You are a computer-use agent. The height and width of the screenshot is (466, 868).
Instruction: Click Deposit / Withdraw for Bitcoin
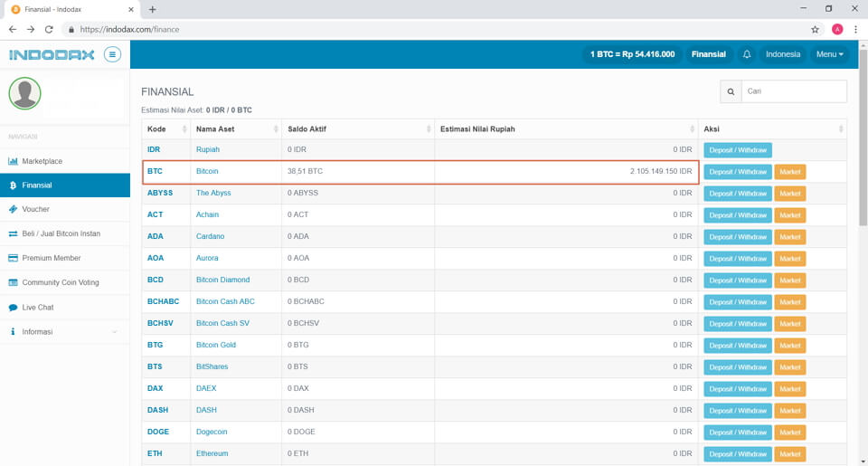pyautogui.click(x=738, y=172)
